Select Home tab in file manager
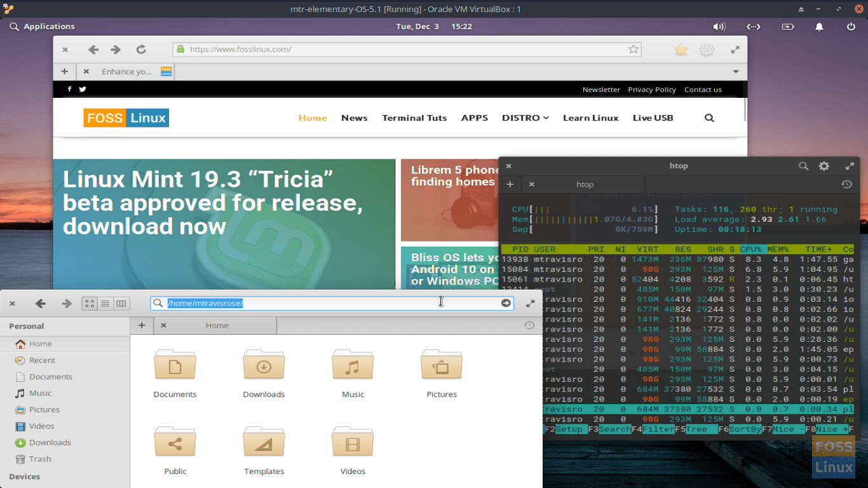Image resolution: width=868 pixels, height=488 pixels. tap(217, 325)
